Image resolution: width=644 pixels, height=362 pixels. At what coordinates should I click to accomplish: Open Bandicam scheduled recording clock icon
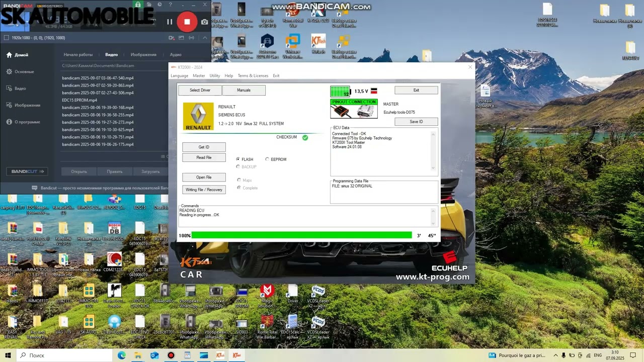tap(159, 5)
